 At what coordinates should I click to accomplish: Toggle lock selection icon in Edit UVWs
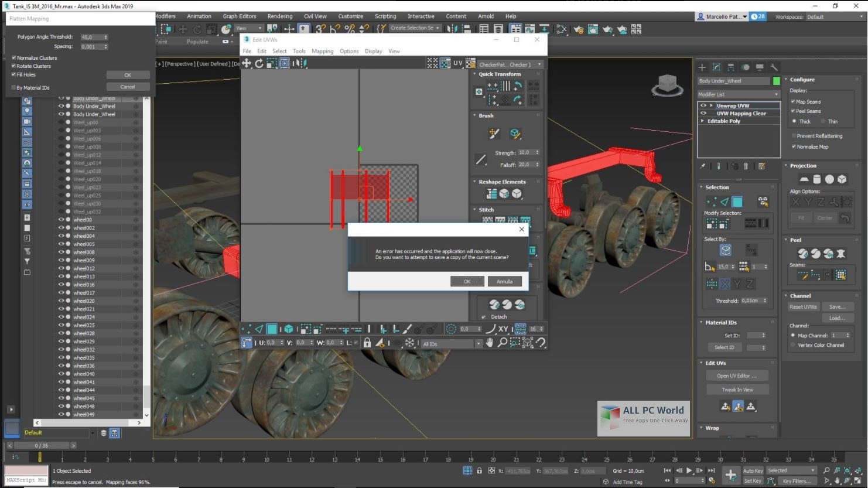pos(367,343)
